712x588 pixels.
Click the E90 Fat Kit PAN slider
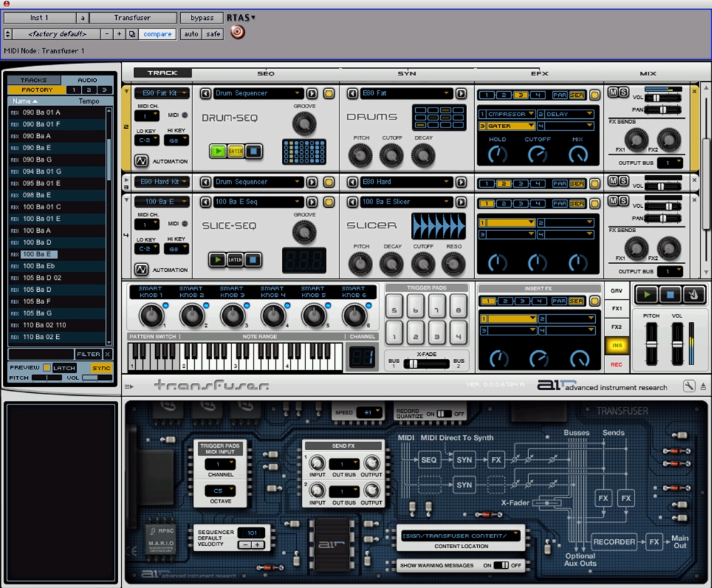point(663,110)
